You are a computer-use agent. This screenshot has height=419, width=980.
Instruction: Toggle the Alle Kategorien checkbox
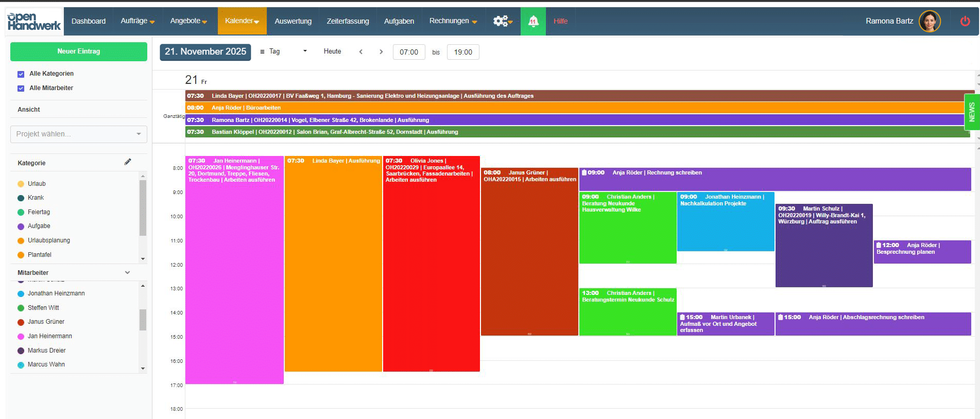21,74
